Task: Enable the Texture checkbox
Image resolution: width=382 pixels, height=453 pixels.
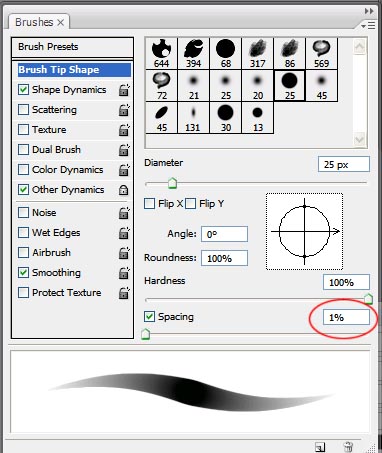Action: (x=23, y=130)
